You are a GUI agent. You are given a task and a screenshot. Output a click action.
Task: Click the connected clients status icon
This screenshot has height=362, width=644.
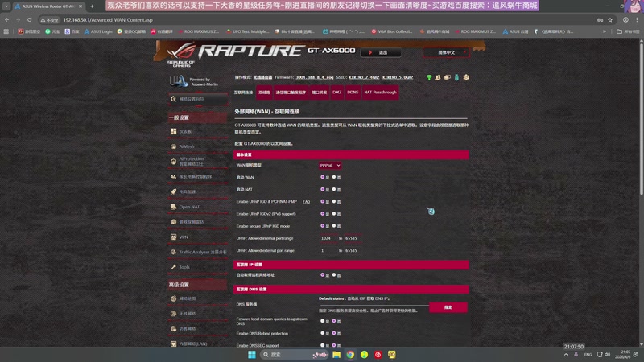pyautogui.click(x=438, y=77)
